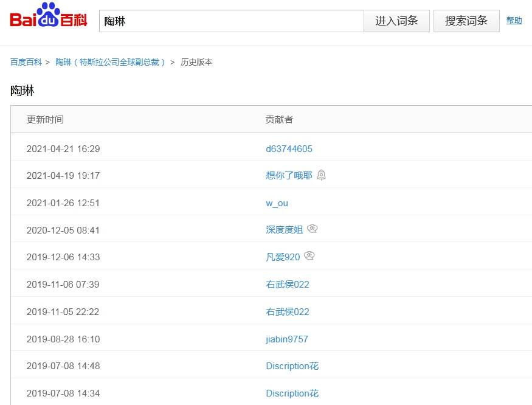This screenshot has width=532, height=405.
Task: Open contributor 想你了哦耶 profile
Action: 289,176
